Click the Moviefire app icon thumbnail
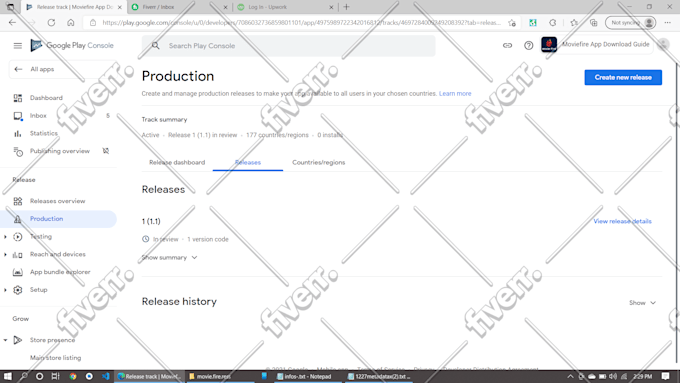This screenshot has width=680, height=383. 549,45
